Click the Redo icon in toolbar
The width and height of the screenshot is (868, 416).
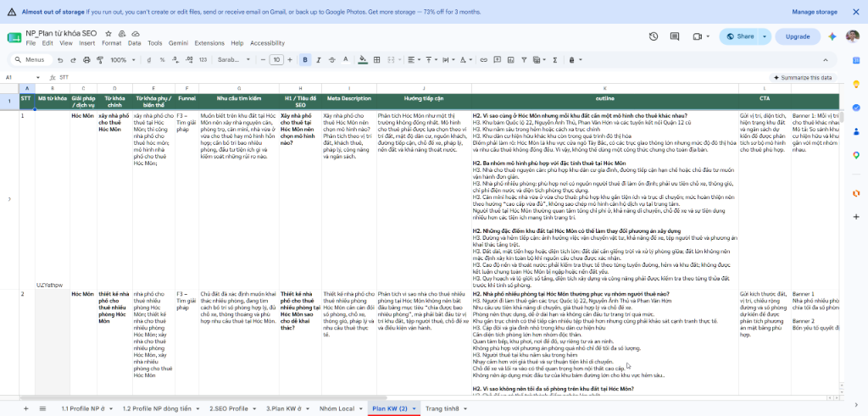tap(73, 60)
